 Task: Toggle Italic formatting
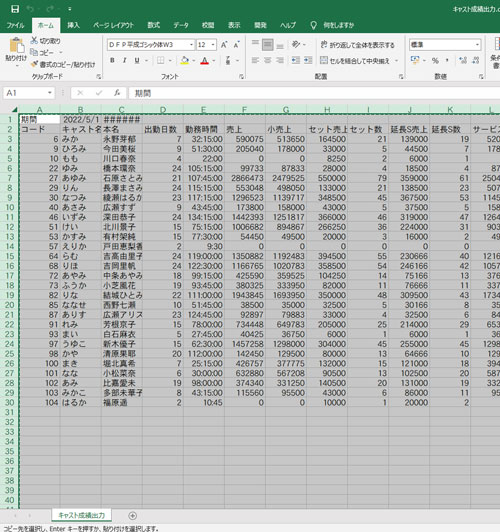pos(124,60)
